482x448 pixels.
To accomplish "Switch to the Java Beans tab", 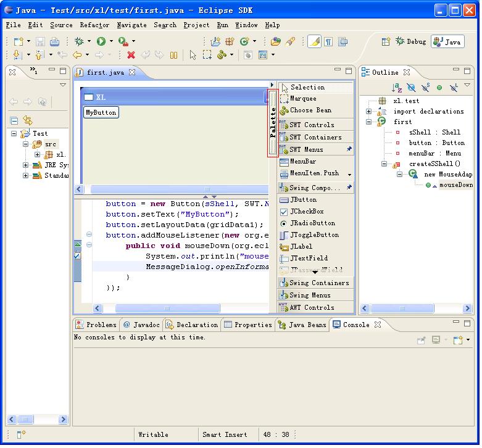I will point(302,325).
